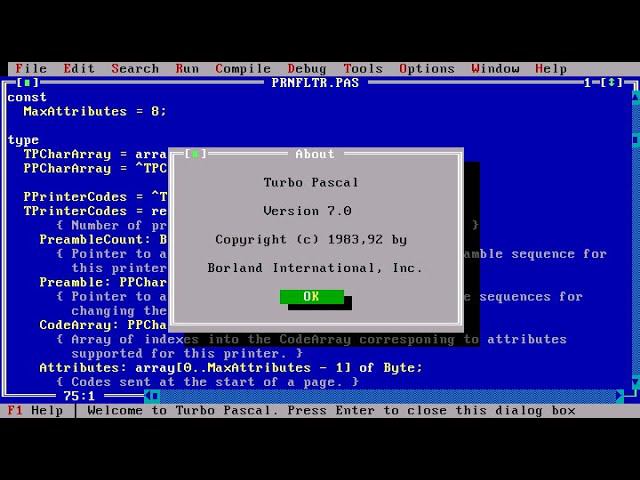Image resolution: width=640 pixels, height=480 pixels.
Task: Click the 'CodeArray: PPCha' field line
Action: pyautogui.click(x=103, y=325)
